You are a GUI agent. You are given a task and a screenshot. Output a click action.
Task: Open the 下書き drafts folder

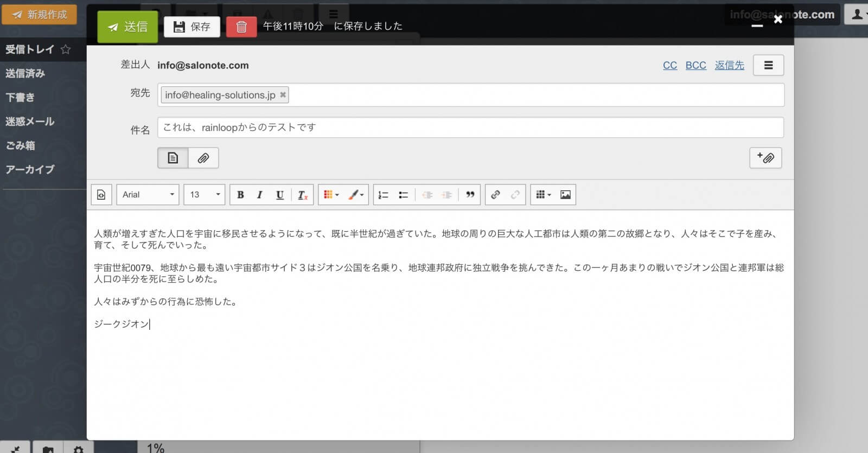(20, 97)
